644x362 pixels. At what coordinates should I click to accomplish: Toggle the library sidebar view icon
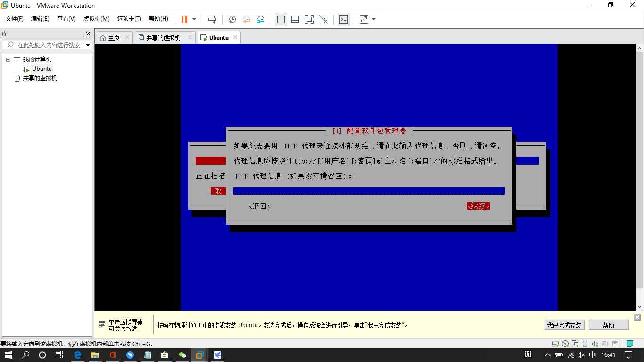tap(281, 19)
